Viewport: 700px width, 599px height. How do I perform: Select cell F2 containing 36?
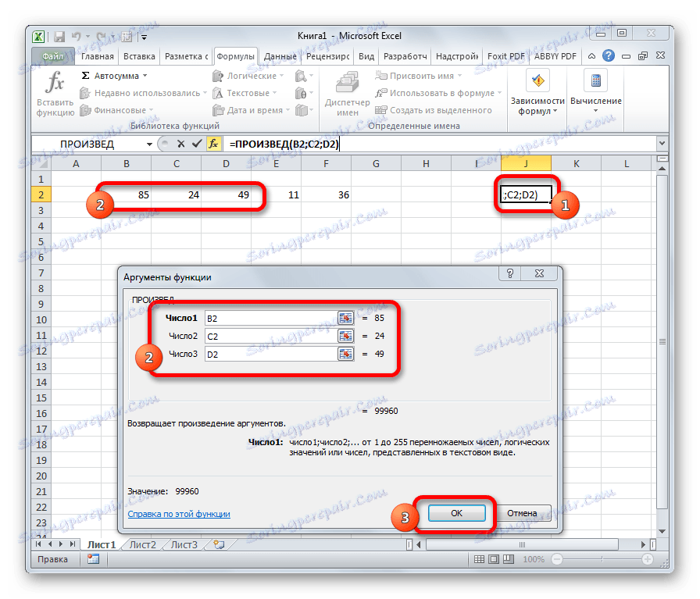(x=327, y=195)
